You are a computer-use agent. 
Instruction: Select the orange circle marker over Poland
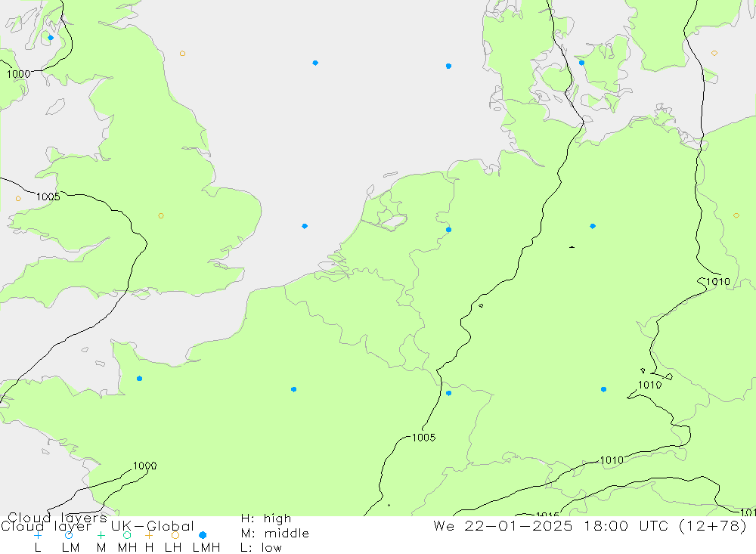pos(736,216)
